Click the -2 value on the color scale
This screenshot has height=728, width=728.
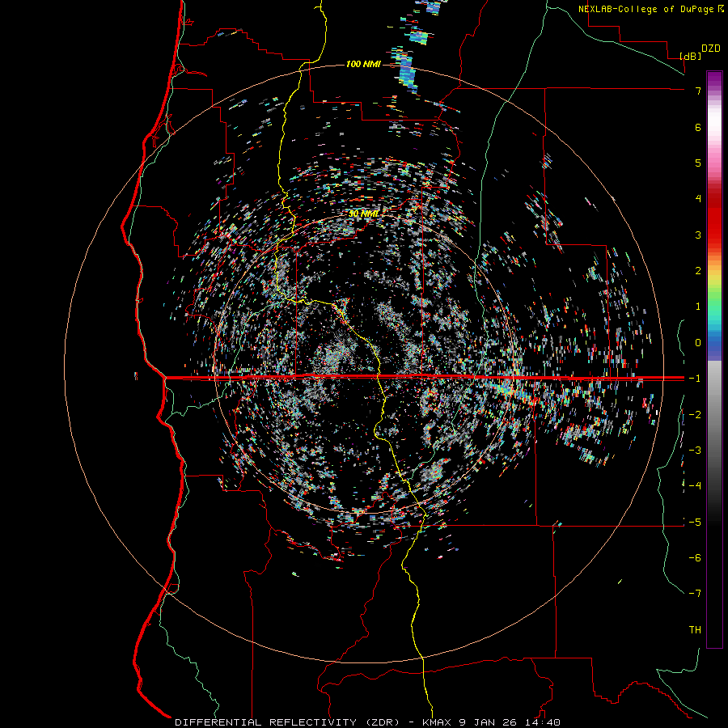(x=695, y=415)
